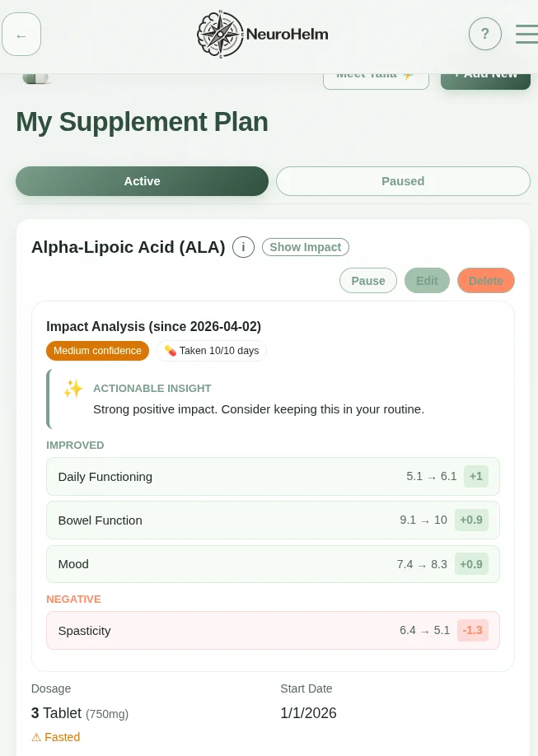Click the Fasted warning icon
The image size is (538, 756).
pos(35,737)
